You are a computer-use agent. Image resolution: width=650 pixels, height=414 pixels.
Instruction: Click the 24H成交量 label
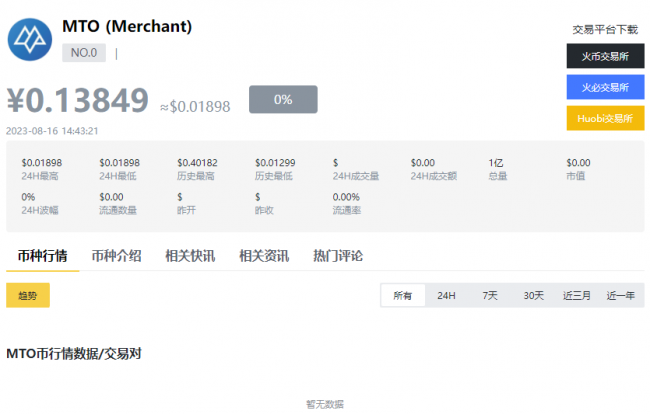click(356, 176)
